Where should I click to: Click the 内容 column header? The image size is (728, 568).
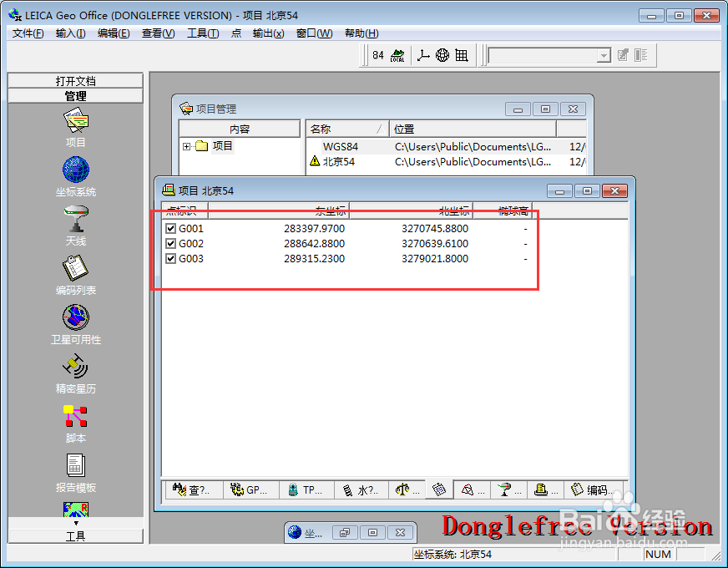click(240, 129)
